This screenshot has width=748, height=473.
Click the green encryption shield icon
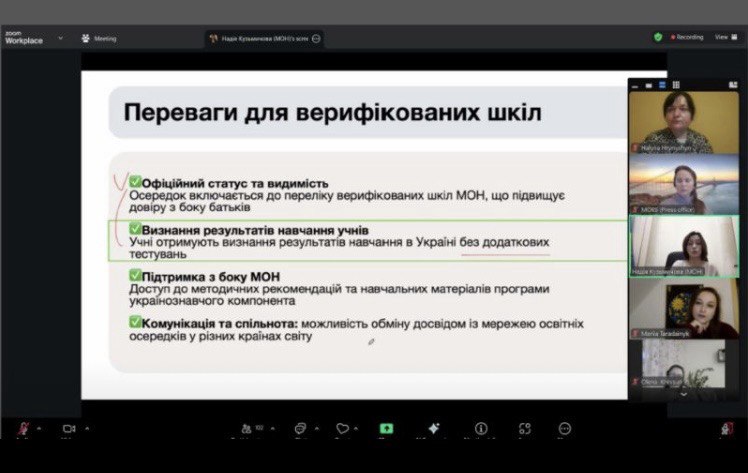(x=658, y=37)
